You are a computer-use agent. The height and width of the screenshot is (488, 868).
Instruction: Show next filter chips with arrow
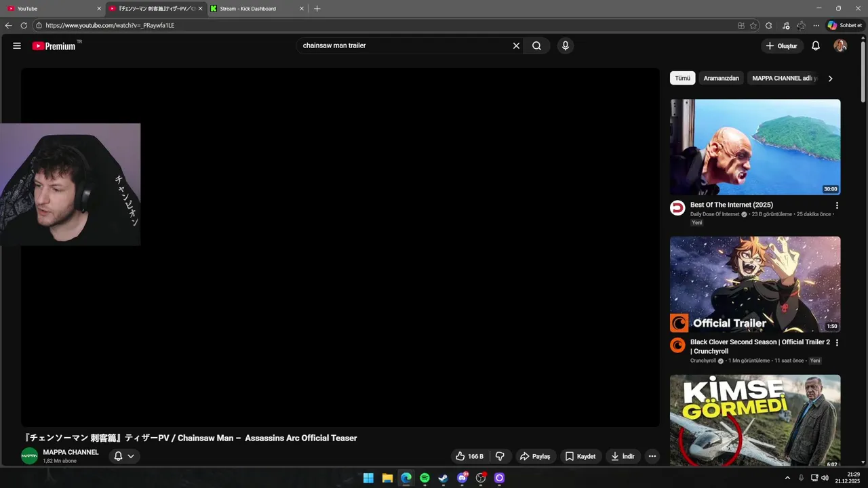pos(830,79)
